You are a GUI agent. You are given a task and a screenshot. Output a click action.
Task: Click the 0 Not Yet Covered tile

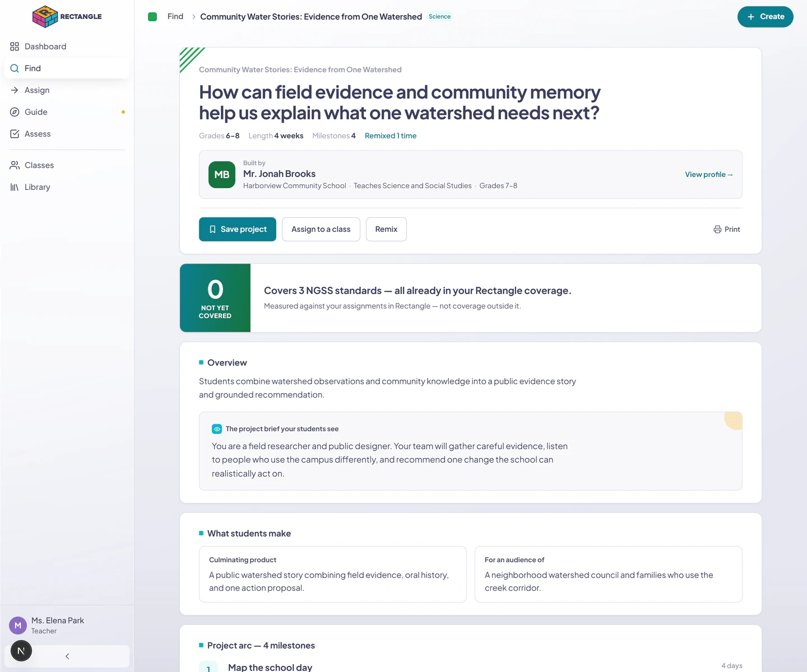(215, 298)
